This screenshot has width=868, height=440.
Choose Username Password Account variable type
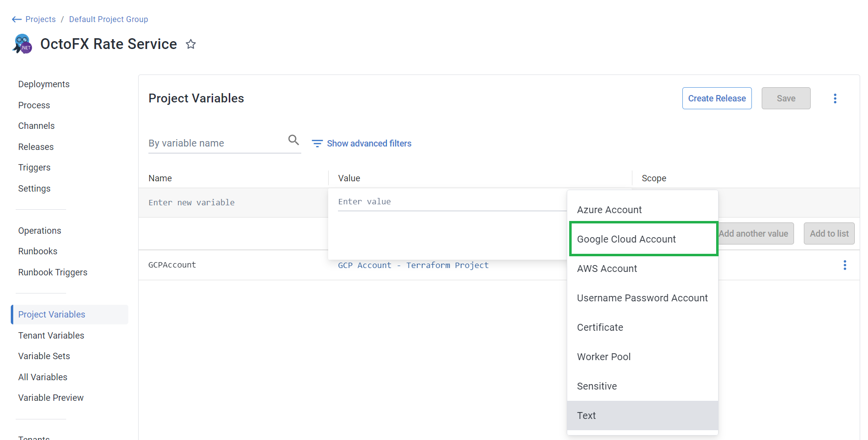[642, 298]
